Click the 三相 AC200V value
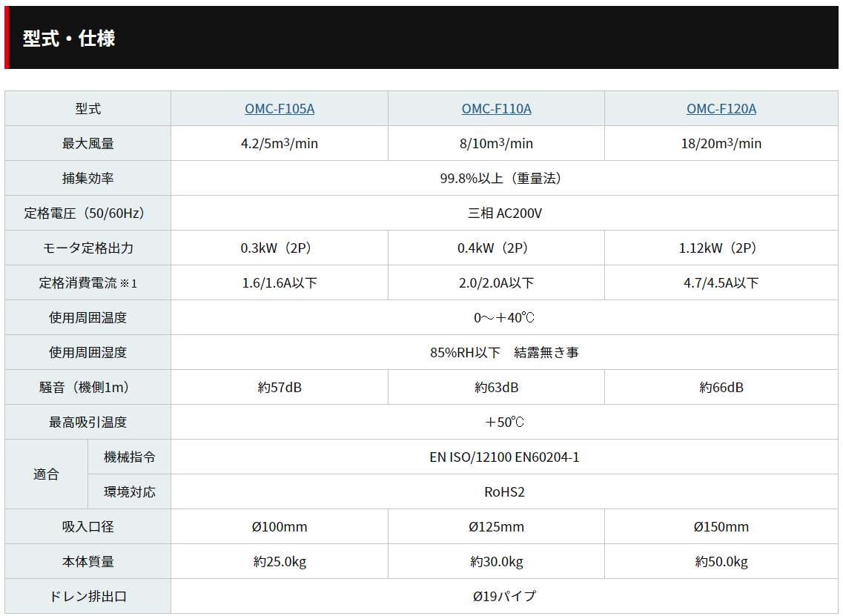The width and height of the screenshot is (843, 616). coord(504,213)
